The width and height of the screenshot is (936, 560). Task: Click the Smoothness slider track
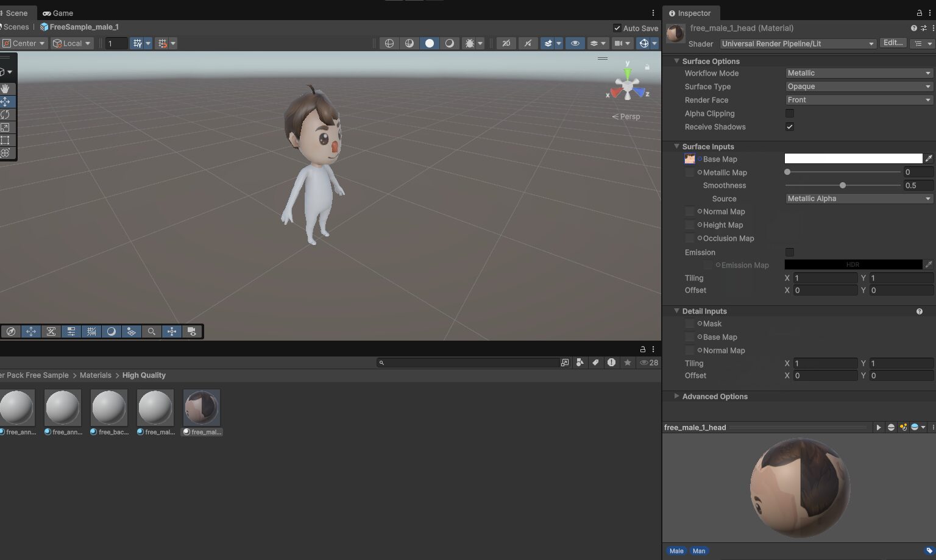843,185
